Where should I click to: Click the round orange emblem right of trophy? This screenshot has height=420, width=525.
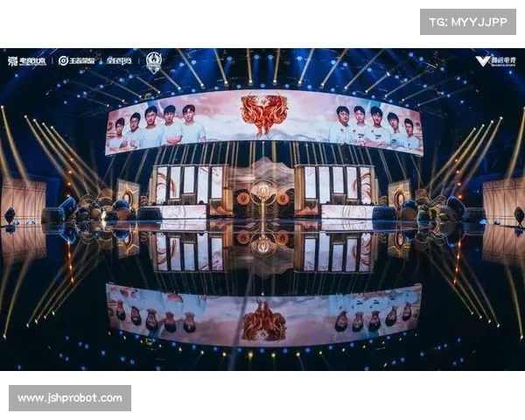click(283, 200)
